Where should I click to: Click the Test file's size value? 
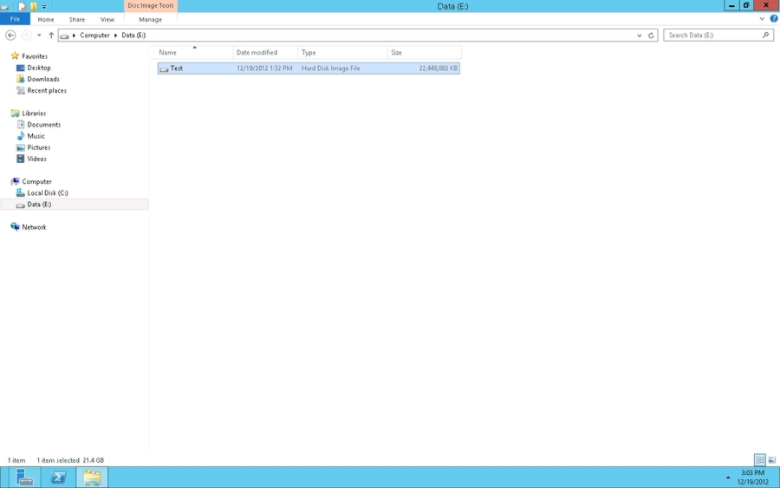point(438,68)
